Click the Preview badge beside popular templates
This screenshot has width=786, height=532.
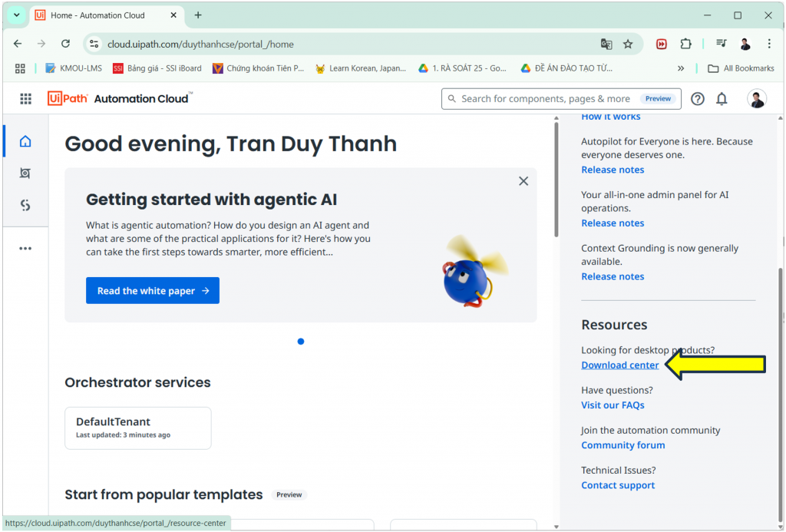pyautogui.click(x=289, y=495)
